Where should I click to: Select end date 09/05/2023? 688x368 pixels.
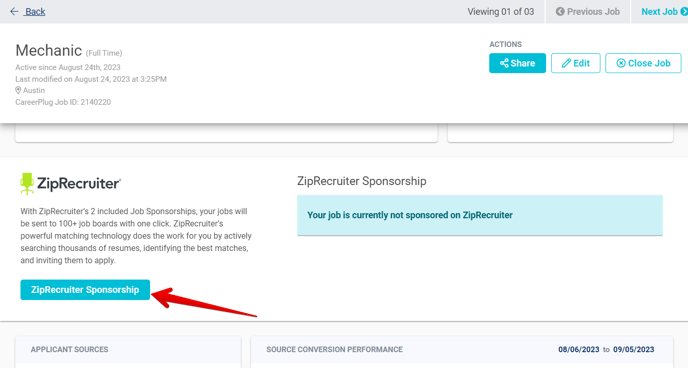pos(634,350)
